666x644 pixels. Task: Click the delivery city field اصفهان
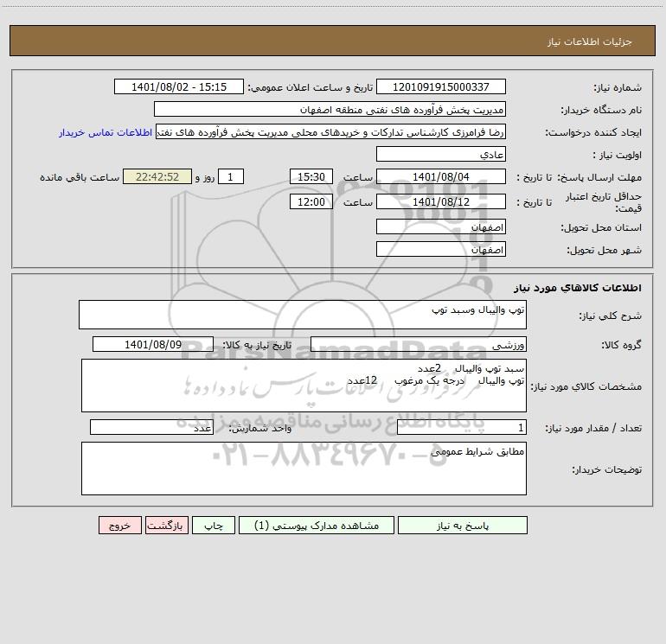click(x=441, y=249)
